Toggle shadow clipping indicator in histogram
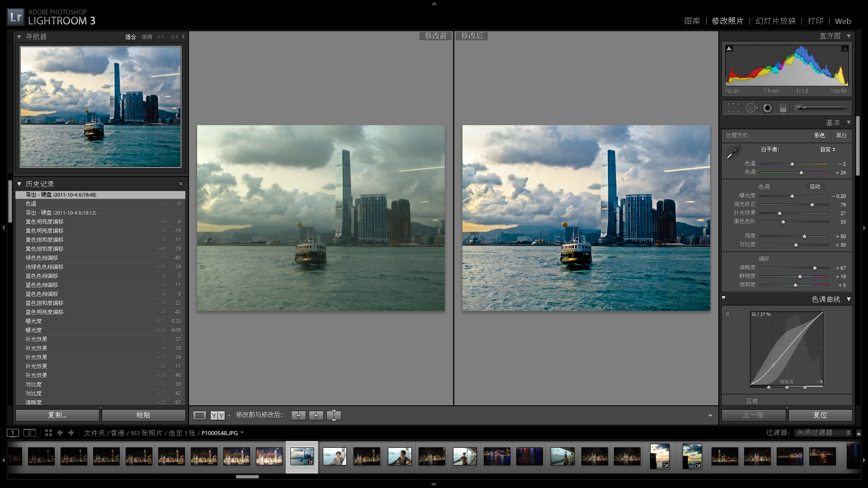Image resolution: width=868 pixels, height=488 pixels. coord(729,48)
